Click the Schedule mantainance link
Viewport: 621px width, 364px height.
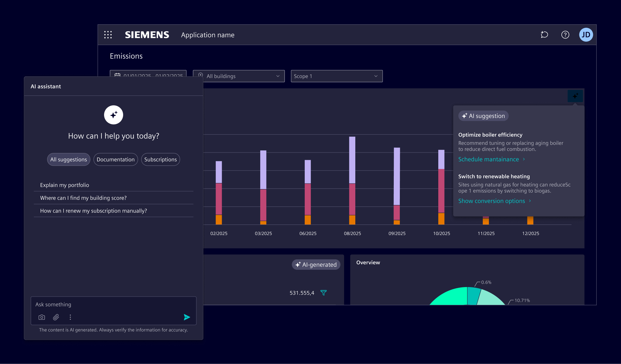point(489,159)
